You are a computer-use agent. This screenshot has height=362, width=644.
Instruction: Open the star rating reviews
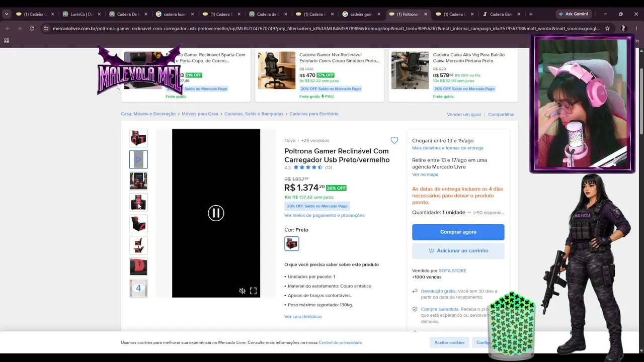click(x=308, y=167)
